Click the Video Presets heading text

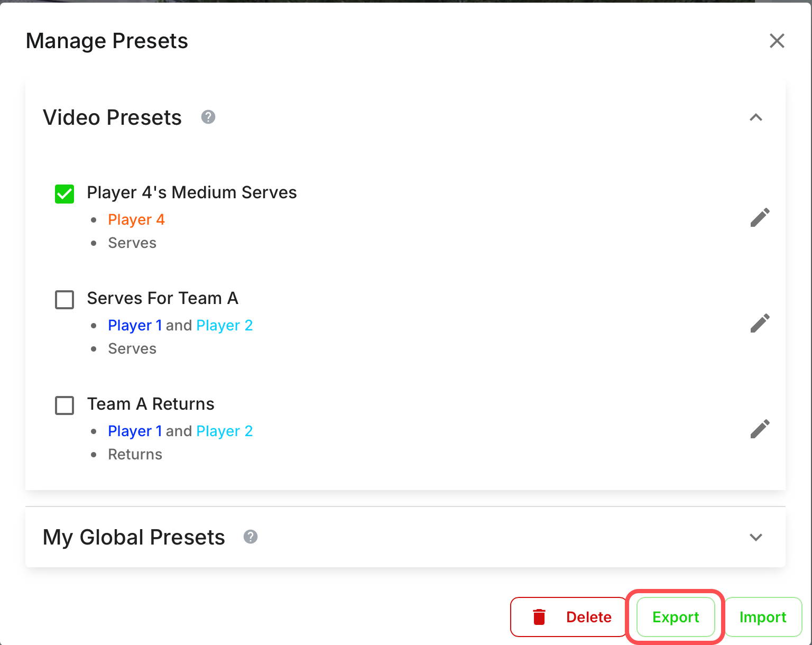112,117
